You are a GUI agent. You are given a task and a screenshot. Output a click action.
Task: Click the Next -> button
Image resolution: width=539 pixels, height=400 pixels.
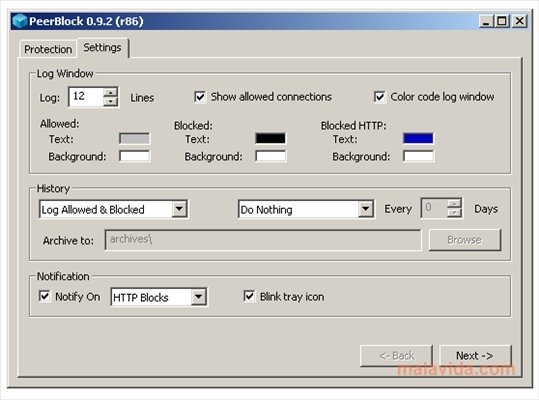475,356
